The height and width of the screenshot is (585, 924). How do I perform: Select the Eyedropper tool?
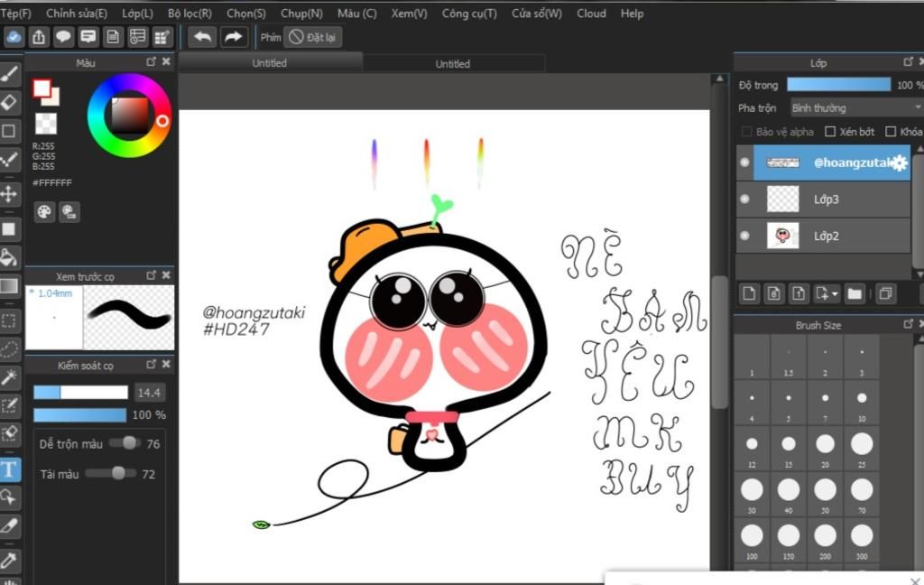(x=9, y=560)
